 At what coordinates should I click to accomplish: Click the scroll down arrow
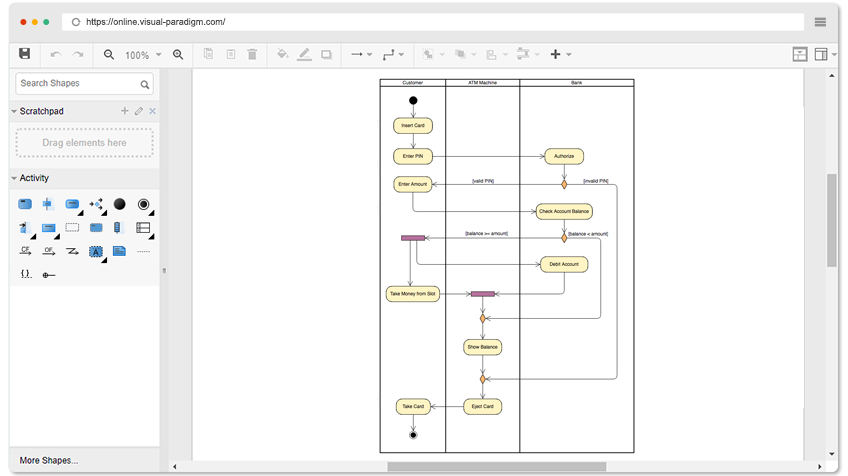pos(832,454)
